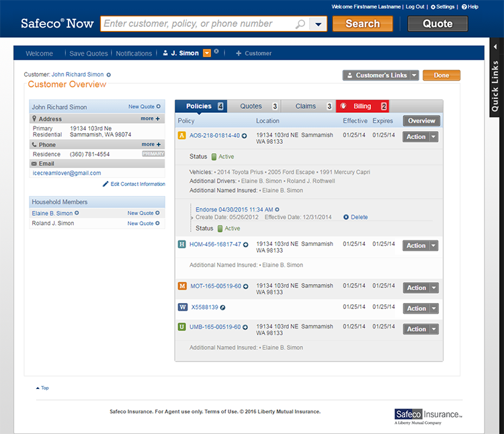The height and width of the screenshot is (434, 504).
Task: Click arrow icon after Endorse 04/30/2015
Action: pos(277,210)
